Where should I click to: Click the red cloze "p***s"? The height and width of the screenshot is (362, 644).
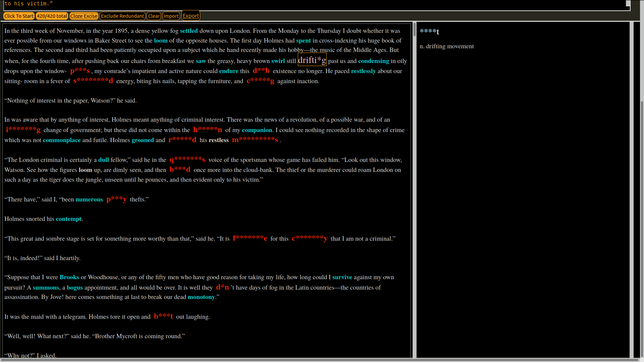(x=80, y=71)
